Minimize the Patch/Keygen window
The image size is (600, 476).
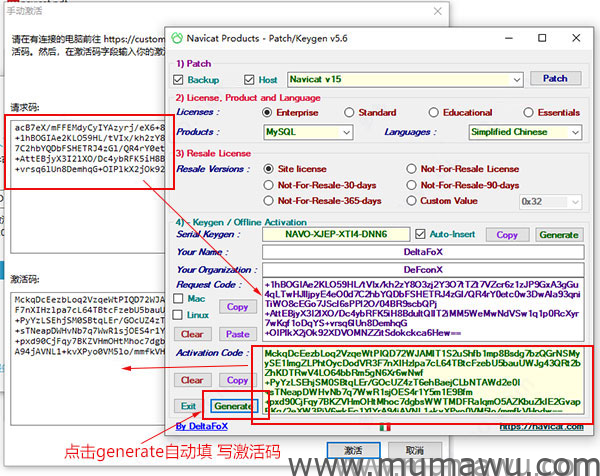pyautogui.click(x=509, y=38)
